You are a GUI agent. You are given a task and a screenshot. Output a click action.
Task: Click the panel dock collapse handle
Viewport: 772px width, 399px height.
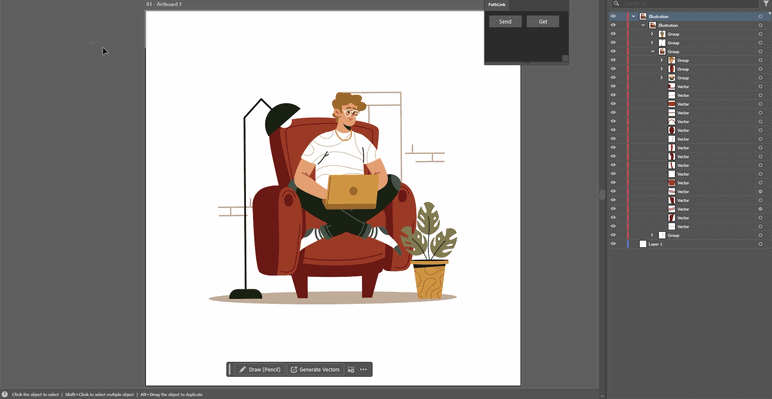tap(602, 195)
